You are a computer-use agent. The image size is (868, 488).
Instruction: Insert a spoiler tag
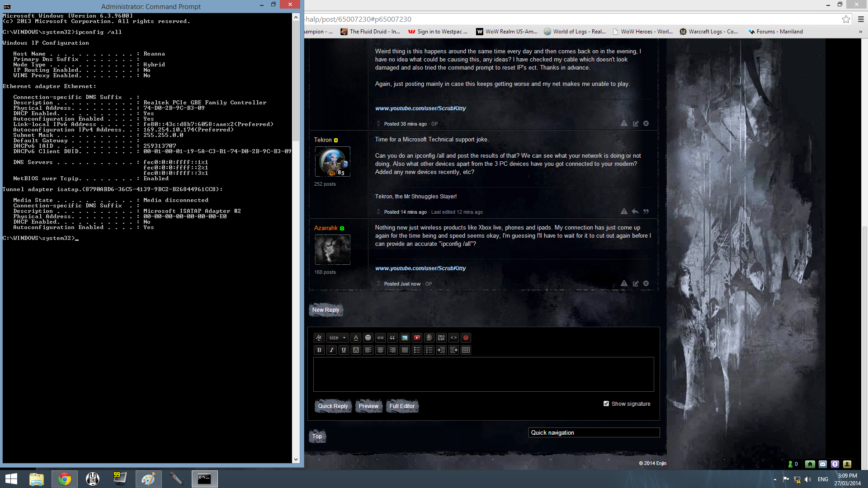click(x=441, y=338)
